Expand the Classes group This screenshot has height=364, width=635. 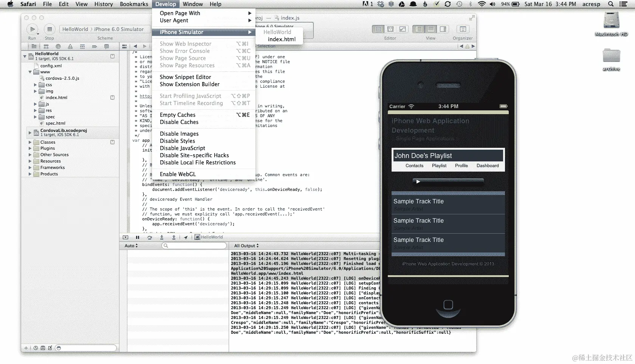30,143
